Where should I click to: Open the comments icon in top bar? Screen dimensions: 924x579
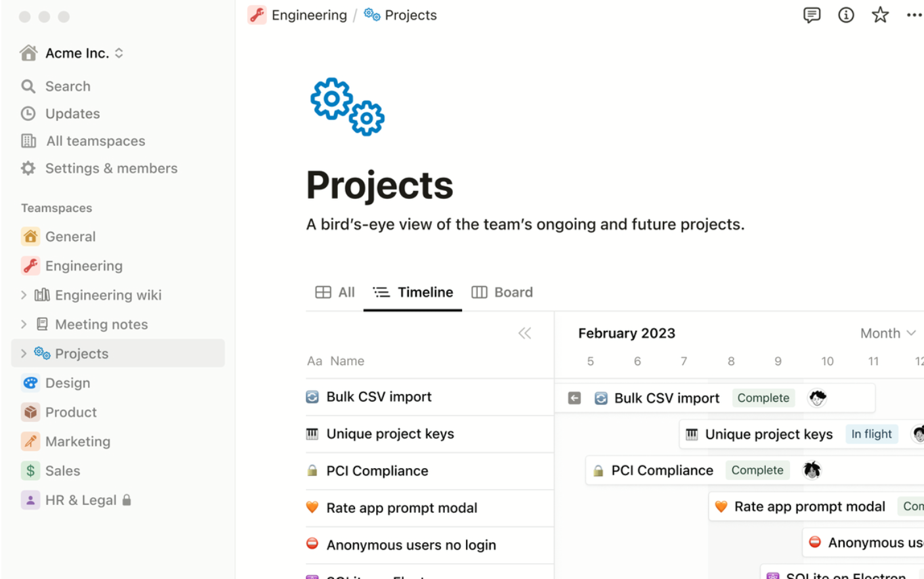point(812,15)
